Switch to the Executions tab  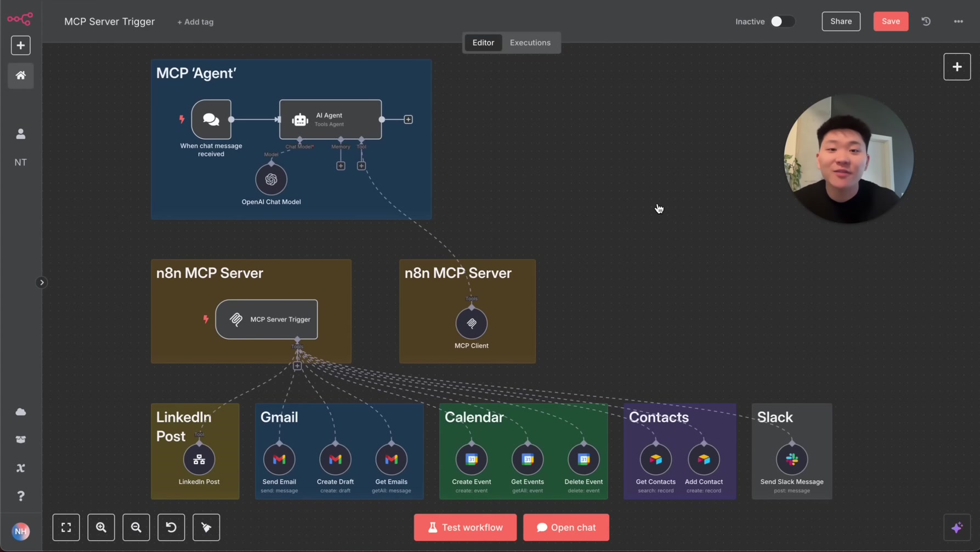pyautogui.click(x=530, y=43)
